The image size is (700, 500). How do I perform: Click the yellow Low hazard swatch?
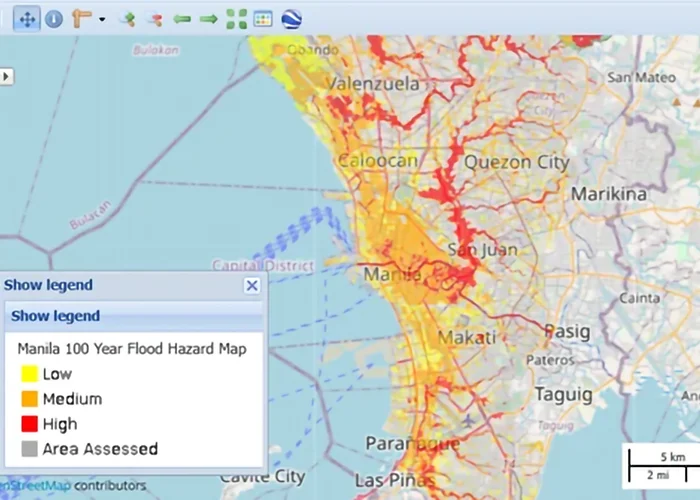click(x=28, y=374)
